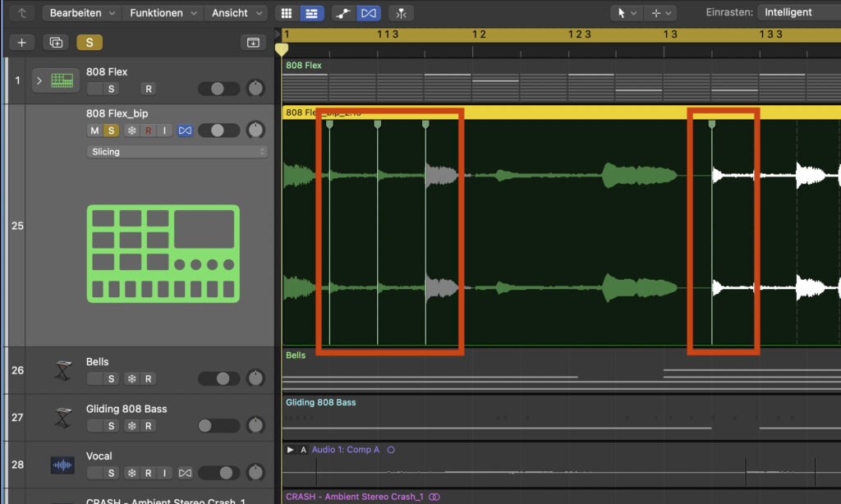Select the 808 Flex MIDI region
841x504 pixels.
point(562,80)
